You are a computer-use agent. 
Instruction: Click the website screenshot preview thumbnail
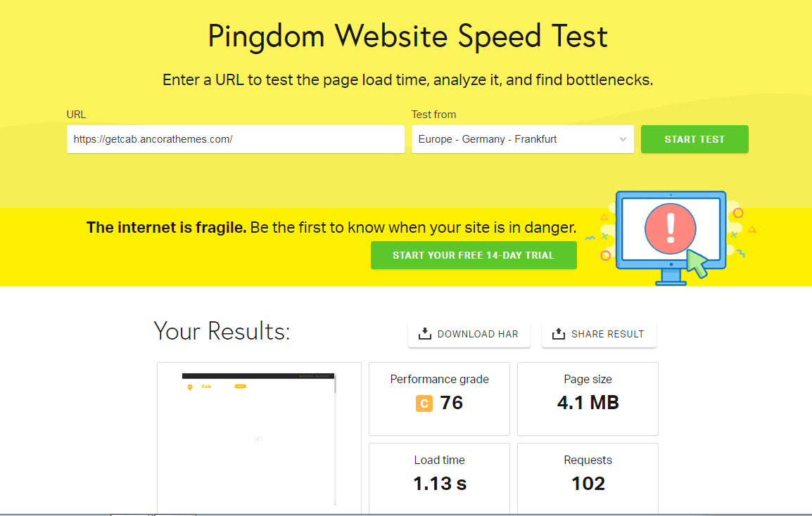tap(259, 439)
